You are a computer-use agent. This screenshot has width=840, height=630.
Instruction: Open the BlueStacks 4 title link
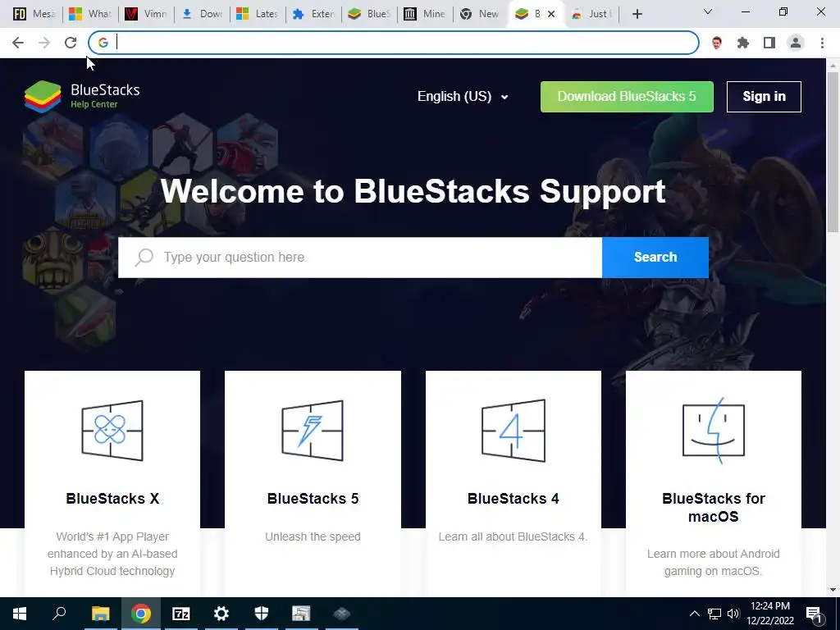514,499
